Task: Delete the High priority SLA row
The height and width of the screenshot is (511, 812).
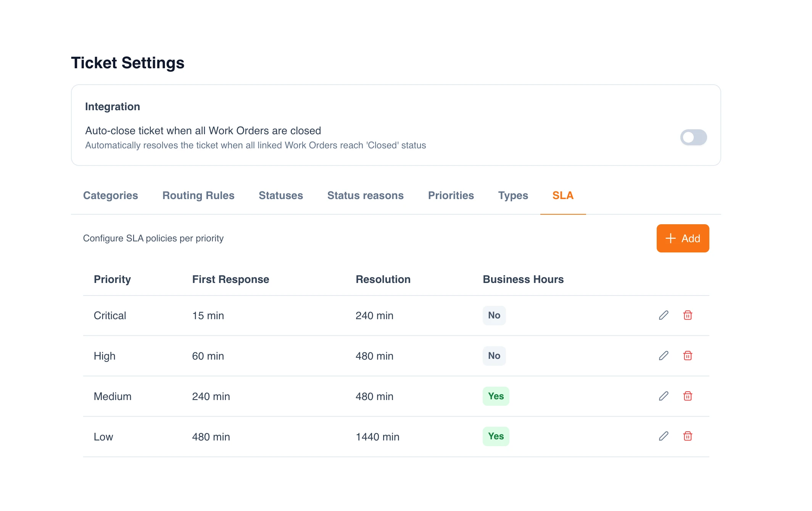Action: (688, 356)
